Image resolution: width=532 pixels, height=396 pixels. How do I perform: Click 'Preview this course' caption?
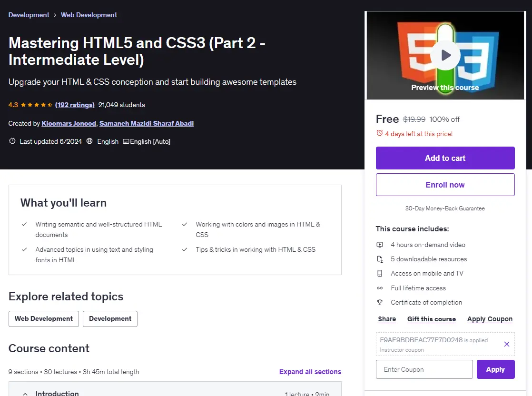pos(445,88)
